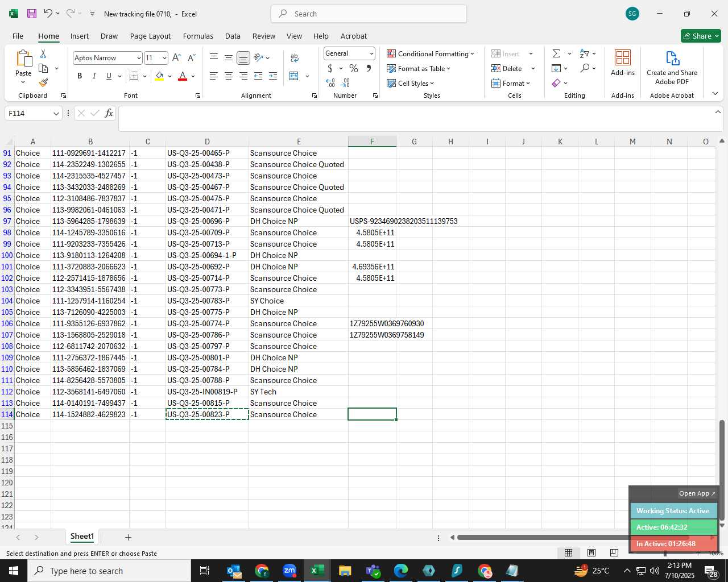
Task: Apply Accounting Number Format dollar icon
Action: pyautogui.click(x=330, y=68)
